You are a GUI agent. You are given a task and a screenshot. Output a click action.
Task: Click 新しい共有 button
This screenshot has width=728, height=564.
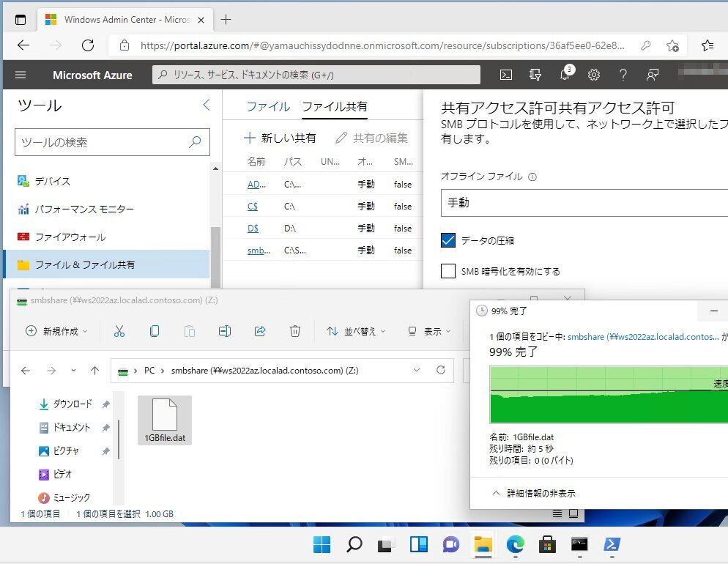pyautogui.click(x=280, y=138)
